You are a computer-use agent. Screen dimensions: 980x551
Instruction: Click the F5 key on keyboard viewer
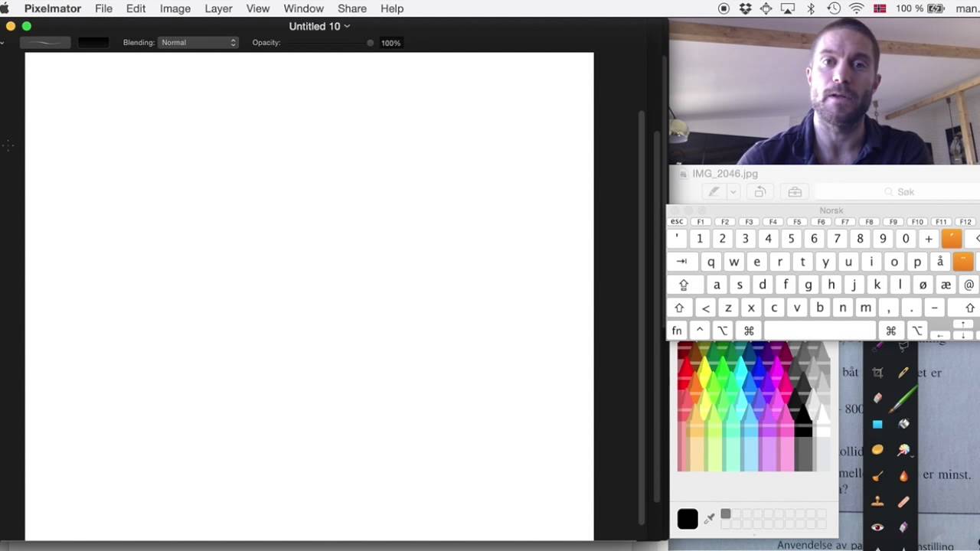point(796,222)
